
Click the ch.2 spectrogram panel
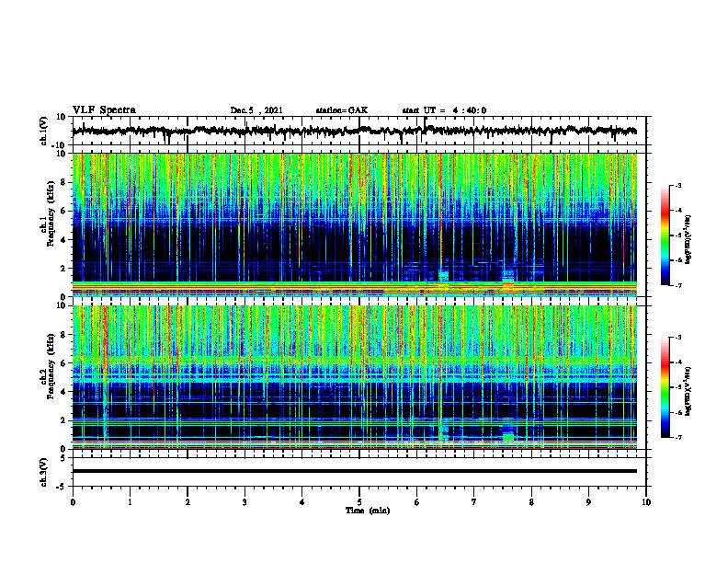click(355, 377)
